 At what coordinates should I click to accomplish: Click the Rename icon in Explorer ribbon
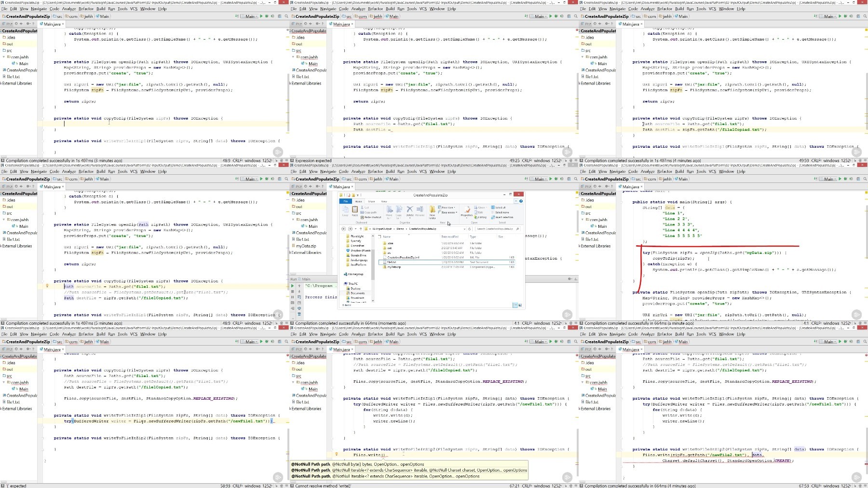[420, 211]
